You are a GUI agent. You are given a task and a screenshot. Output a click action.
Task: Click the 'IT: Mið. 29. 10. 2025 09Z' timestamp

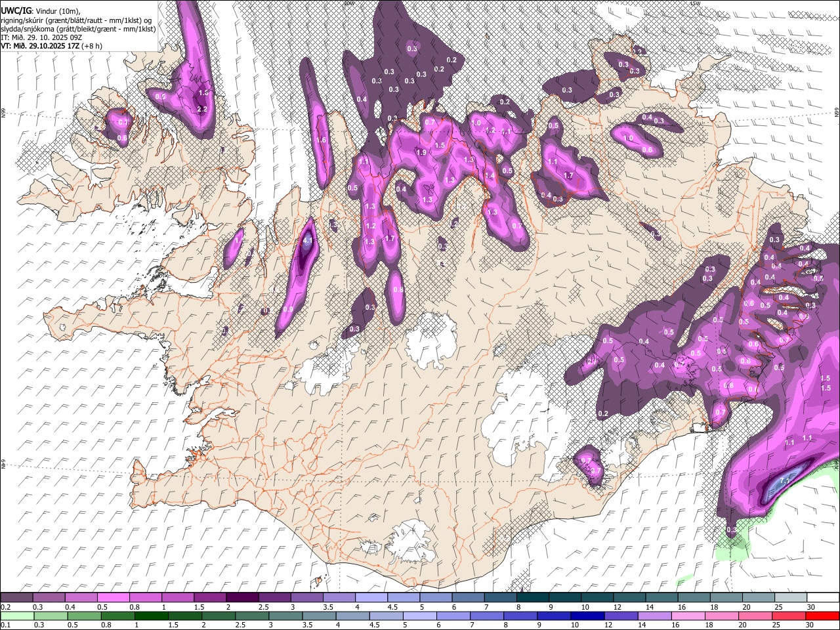pos(42,37)
